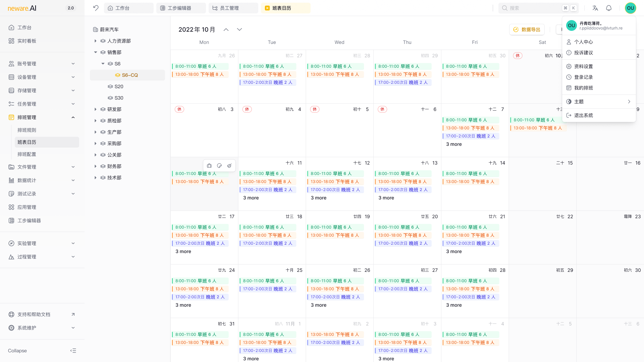The width and height of the screenshot is (644, 362).
Task: Click the 休 rest badge on October 4
Action: tap(247, 109)
